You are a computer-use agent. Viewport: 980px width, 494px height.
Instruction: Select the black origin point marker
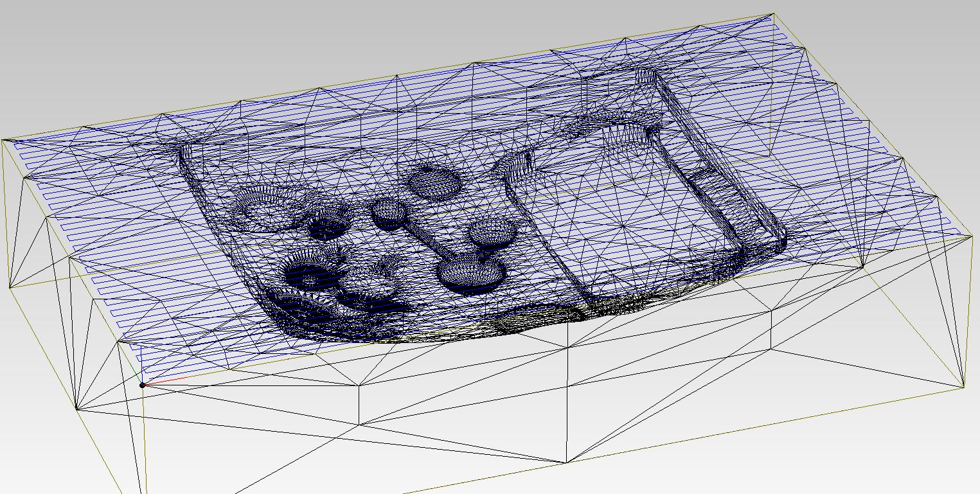pyautogui.click(x=142, y=385)
